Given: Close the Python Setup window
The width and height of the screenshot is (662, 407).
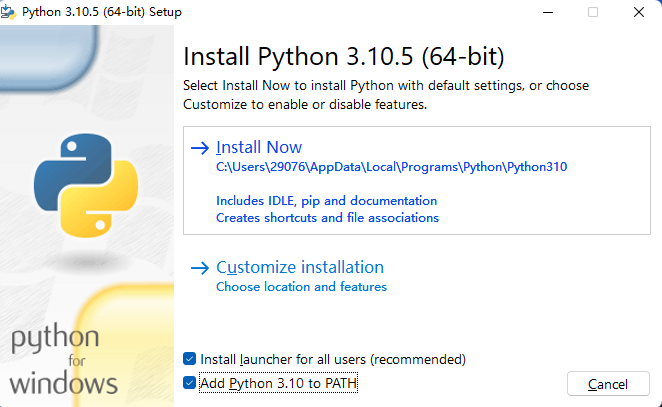Looking at the screenshot, I should coord(639,12).
